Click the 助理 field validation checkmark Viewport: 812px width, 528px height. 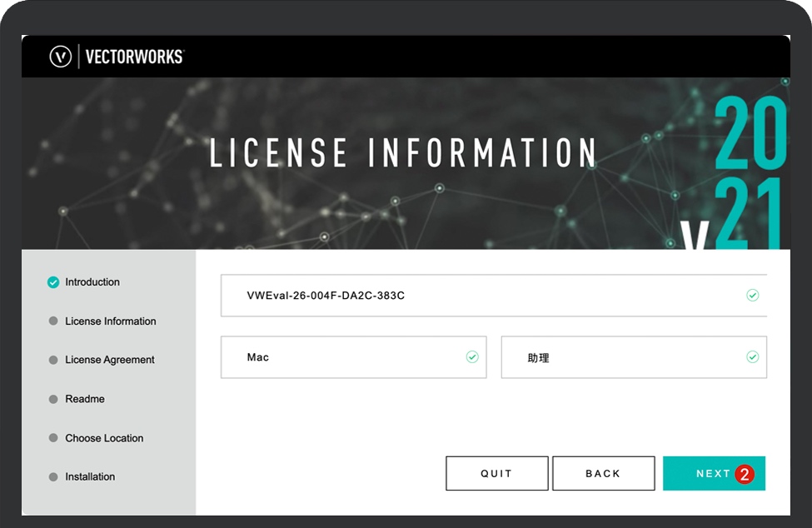click(x=752, y=356)
